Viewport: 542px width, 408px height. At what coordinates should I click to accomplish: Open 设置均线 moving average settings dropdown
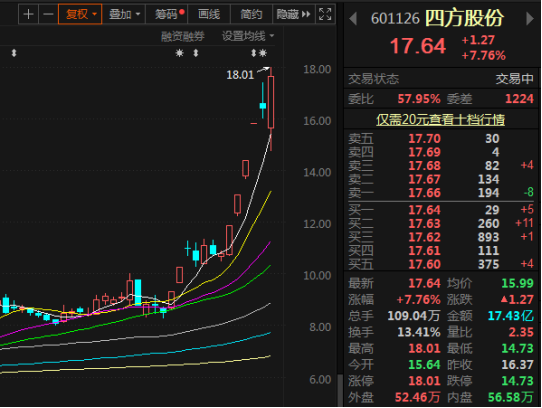click(248, 36)
